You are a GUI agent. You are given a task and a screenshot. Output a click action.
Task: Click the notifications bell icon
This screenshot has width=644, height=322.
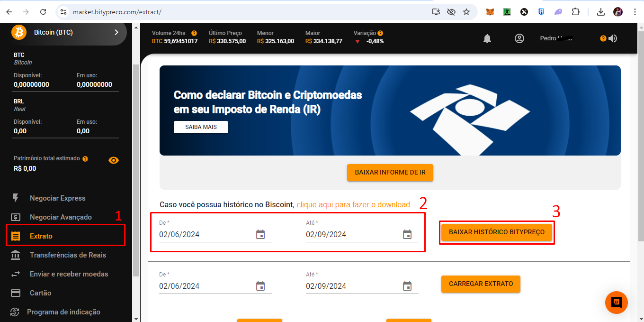point(487,38)
